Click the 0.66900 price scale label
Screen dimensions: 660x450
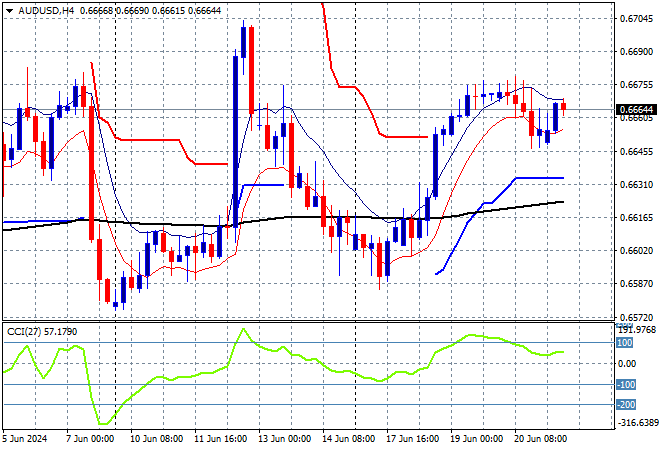636,51
